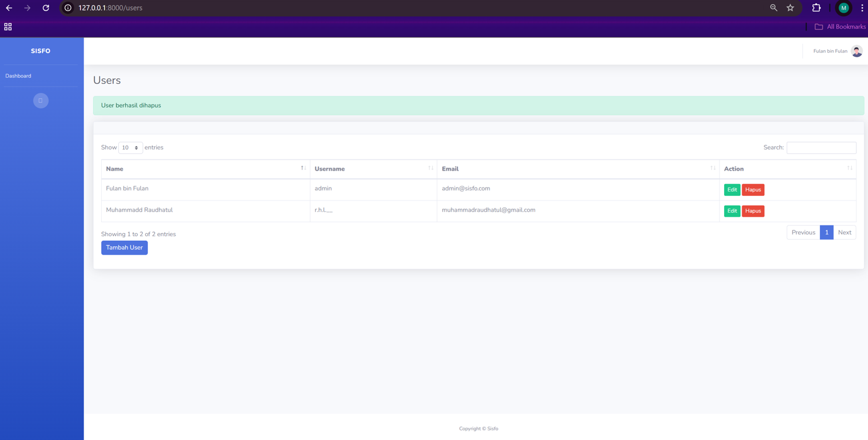Open the All Bookmarks folder
This screenshot has width=868, height=440.
click(840, 27)
